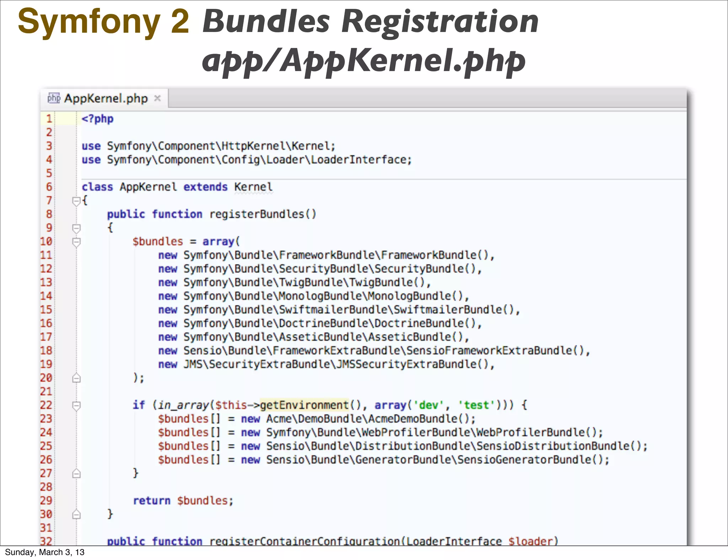Click line number 29 in the gutter
This screenshot has height=560, width=728.
pos(46,501)
